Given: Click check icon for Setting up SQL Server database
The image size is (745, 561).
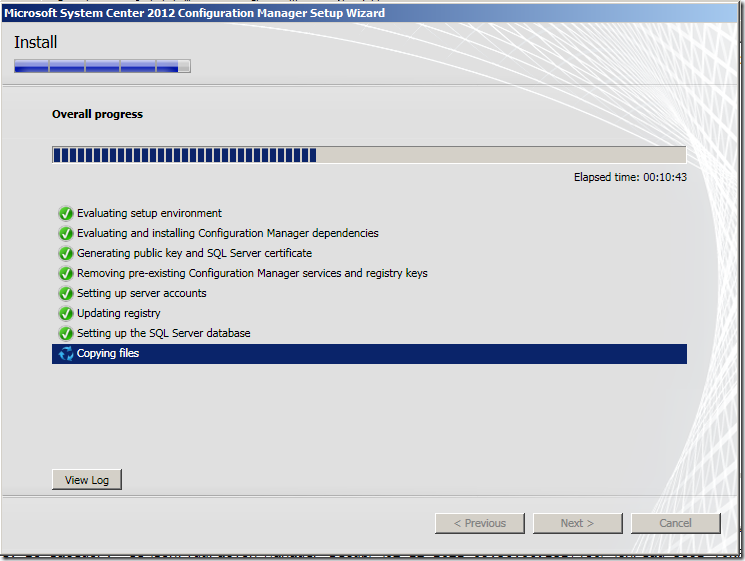Looking at the screenshot, I should [x=66, y=333].
